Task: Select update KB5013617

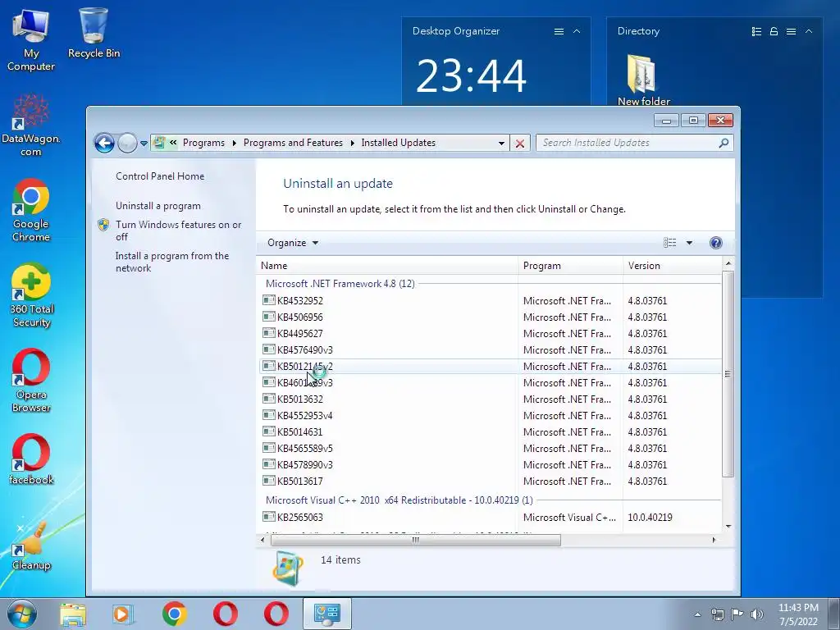Action: [x=491, y=481]
